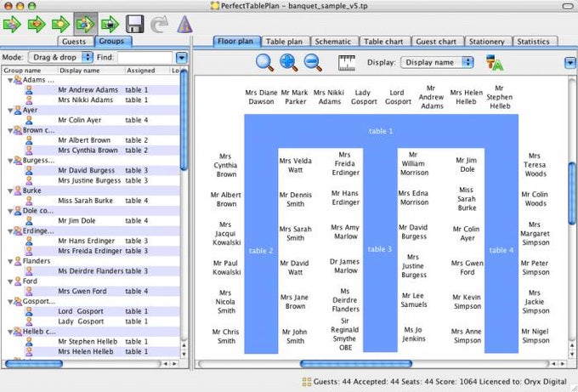
Task: Sort by Display name column header
Action: [92, 70]
